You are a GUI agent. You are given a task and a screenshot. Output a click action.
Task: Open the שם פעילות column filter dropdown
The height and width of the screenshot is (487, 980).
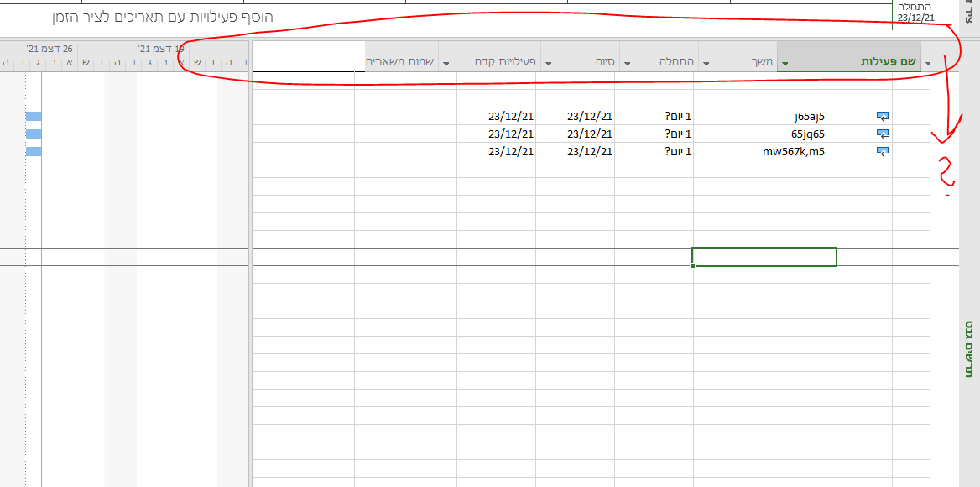point(785,63)
